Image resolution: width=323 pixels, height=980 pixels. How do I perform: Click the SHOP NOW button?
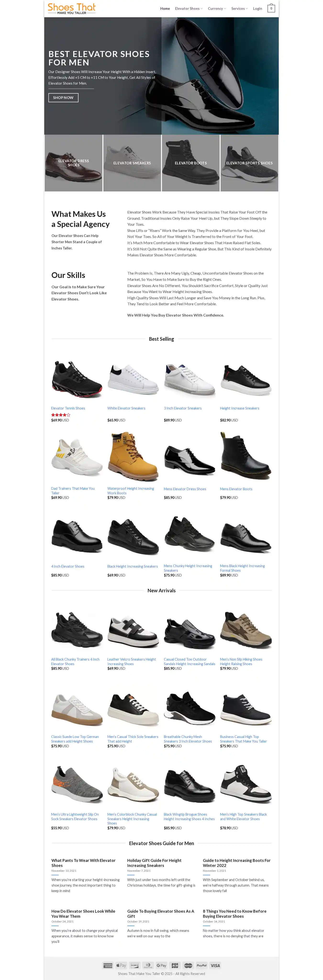[x=63, y=98]
